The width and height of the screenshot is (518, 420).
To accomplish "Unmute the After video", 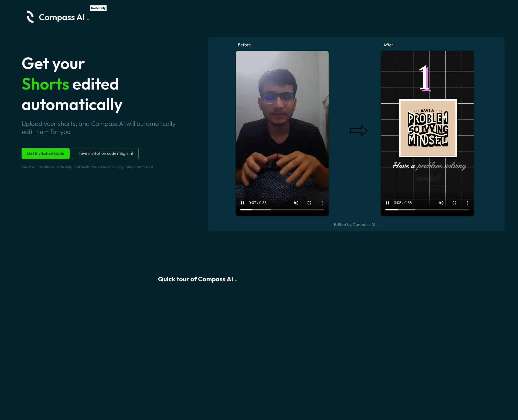I will (441, 203).
